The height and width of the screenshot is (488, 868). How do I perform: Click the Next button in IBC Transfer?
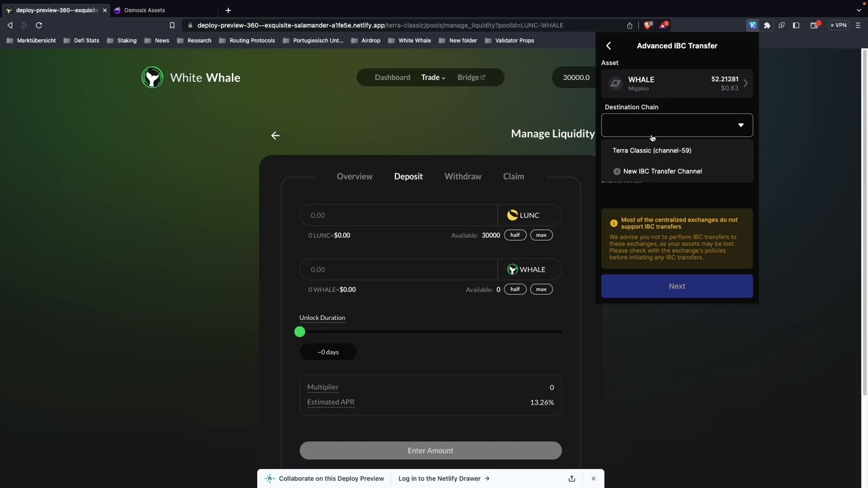677,286
